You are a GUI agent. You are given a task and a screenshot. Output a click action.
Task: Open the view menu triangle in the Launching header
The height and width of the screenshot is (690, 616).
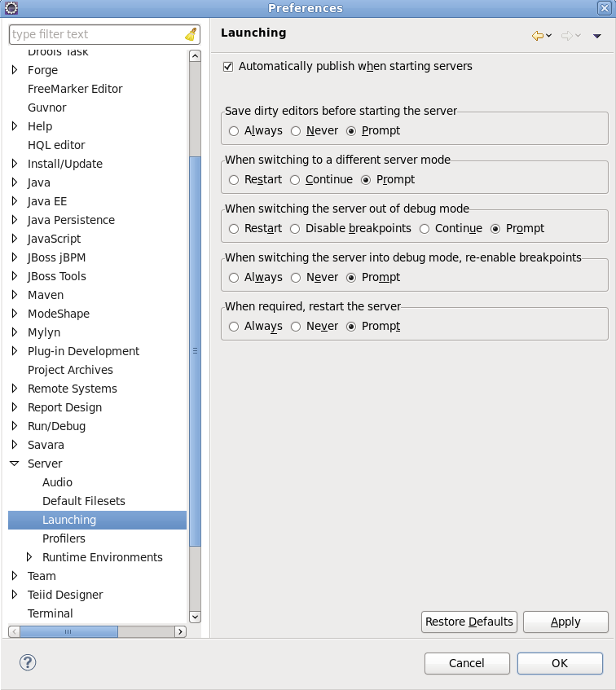(597, 35)
